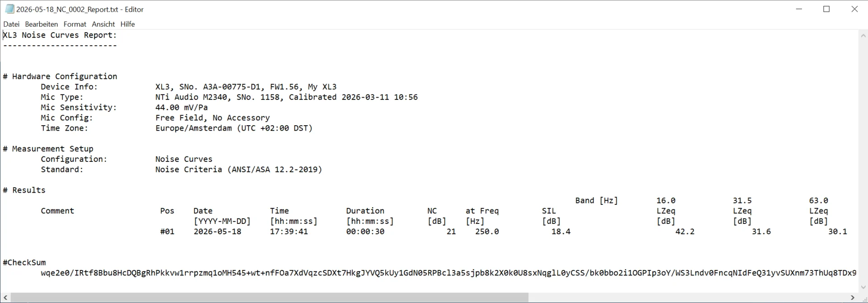
Task: Click the horizontal scrollbar thumb
Action: (x=269, y=298)
